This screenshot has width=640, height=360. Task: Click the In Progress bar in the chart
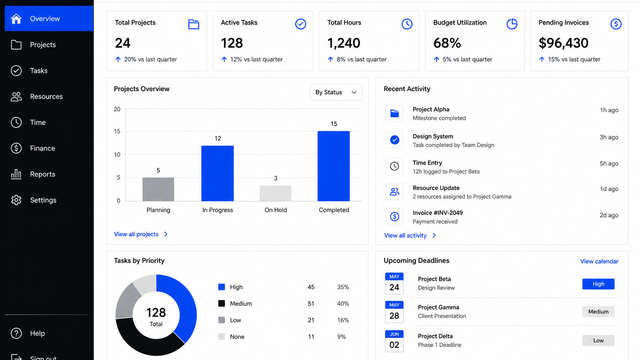tap(218, 173)
